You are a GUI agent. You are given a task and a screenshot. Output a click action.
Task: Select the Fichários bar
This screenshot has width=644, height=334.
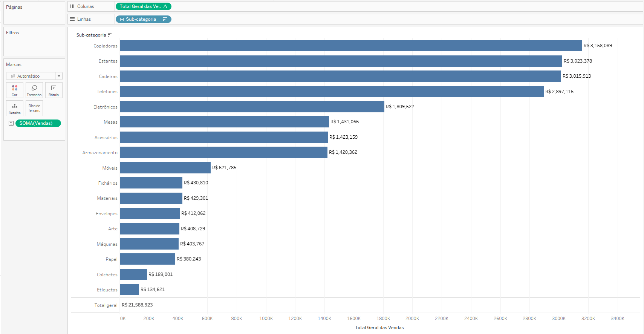coord(151,183)
